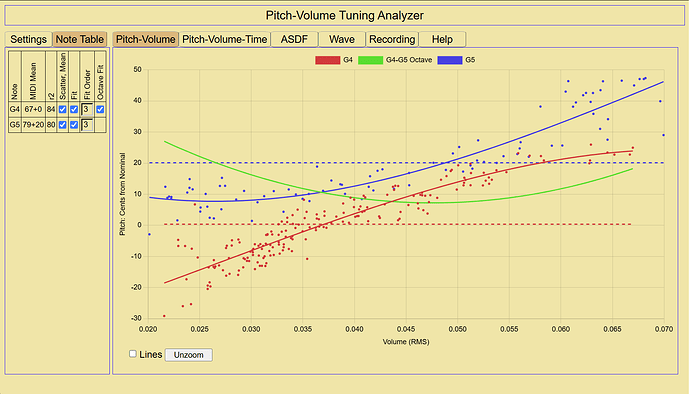Click the r2 value 84
Viewport: 690px width, 394px height.
[x=51, y=109]
